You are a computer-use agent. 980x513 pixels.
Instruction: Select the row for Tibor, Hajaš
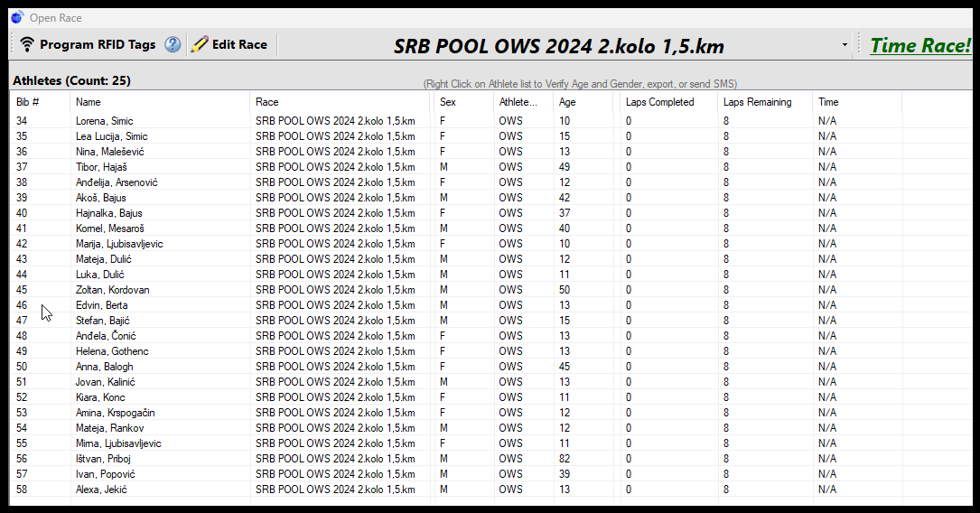[x=100, y=167]
